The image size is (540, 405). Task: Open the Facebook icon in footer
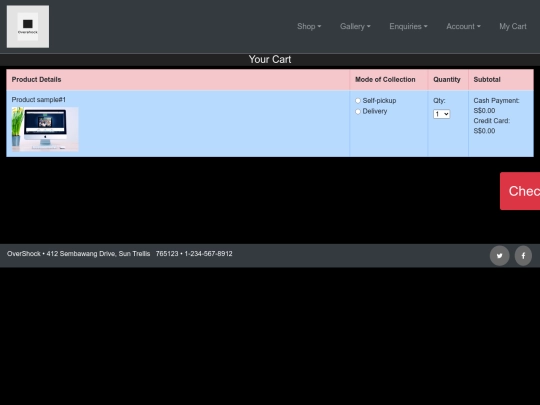point(523,256)
